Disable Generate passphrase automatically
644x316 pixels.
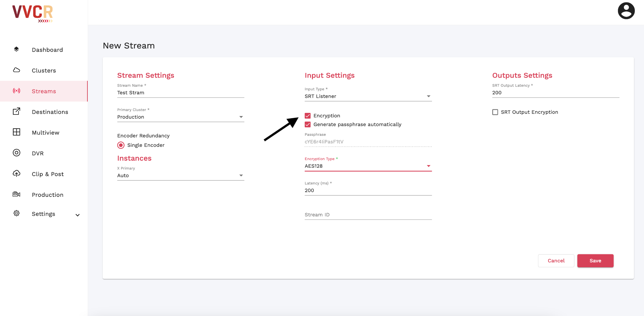pyautogui.click(x=308, y=125)
